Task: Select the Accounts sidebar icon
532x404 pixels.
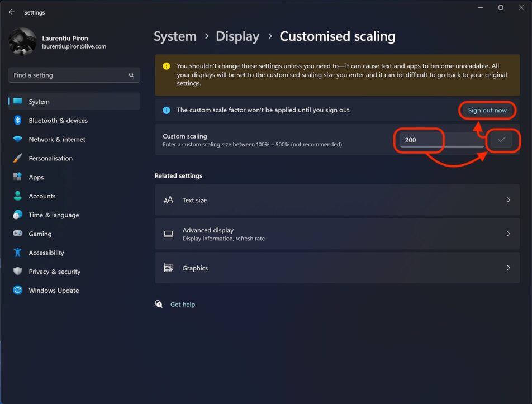Action: (17, 196)
